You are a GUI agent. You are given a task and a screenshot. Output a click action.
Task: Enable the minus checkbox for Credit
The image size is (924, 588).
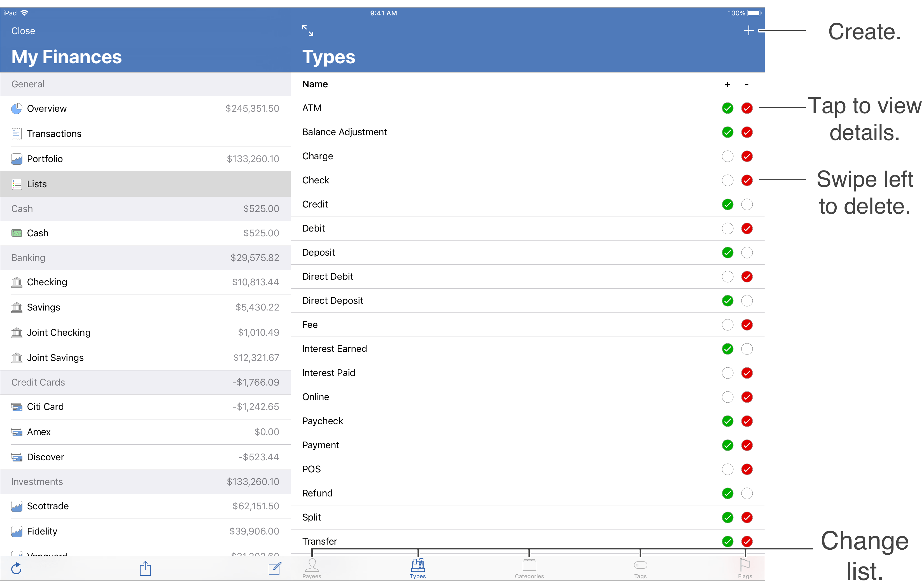tap(747, 205)
